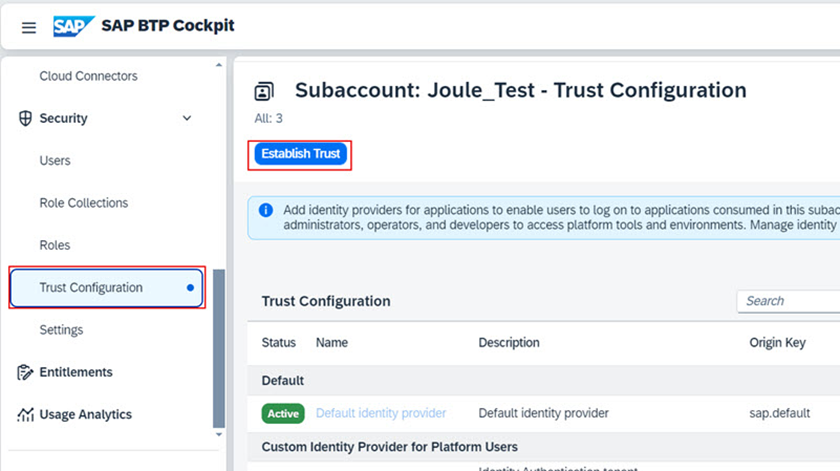
Task: Open the hamburger navigation menu
Action: pyautogui.click(x=29, y=27)
